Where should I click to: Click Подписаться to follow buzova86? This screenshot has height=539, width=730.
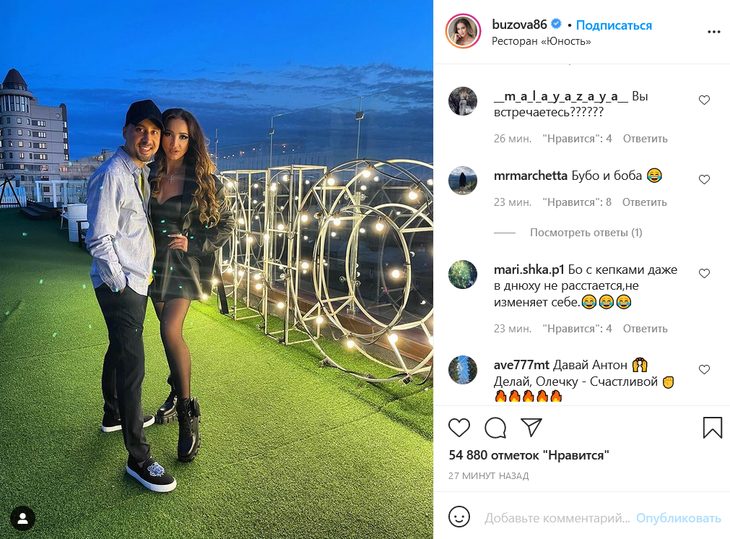click(x=614, y=25)
